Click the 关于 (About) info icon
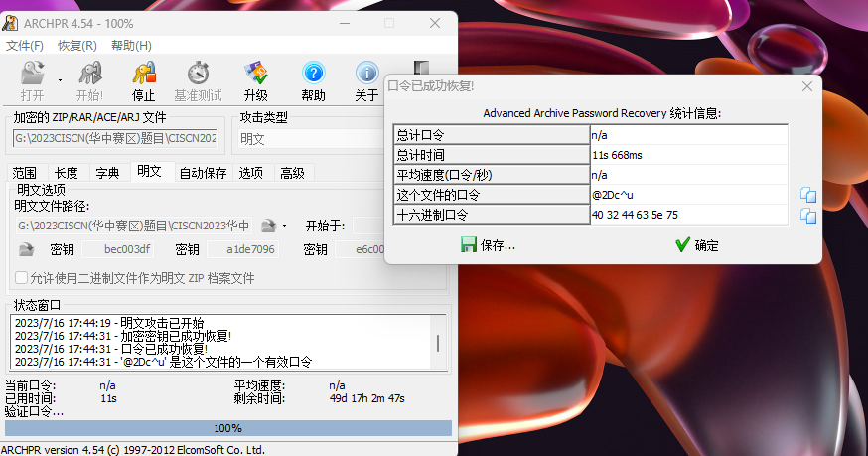 pos(366,73)
